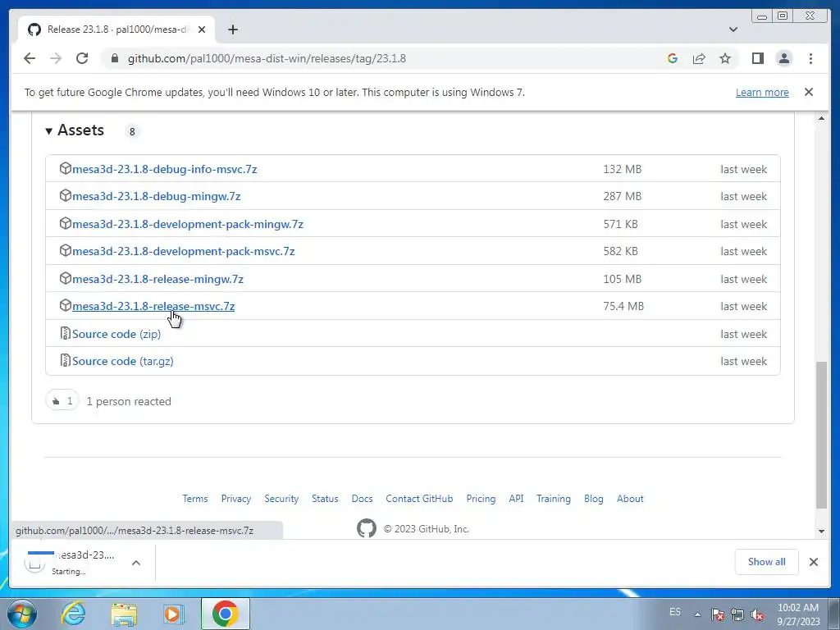Launch Internet Explorer from taskbar
840x630 pixels.
[x=73, y=614]
